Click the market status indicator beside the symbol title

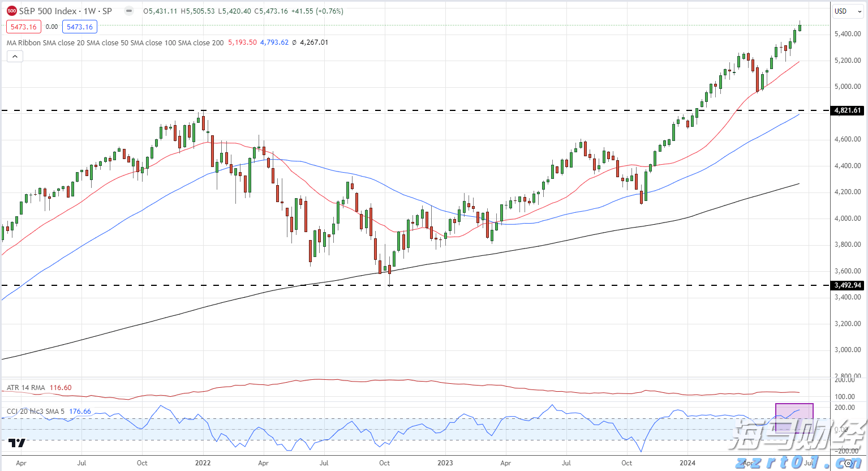129,11
